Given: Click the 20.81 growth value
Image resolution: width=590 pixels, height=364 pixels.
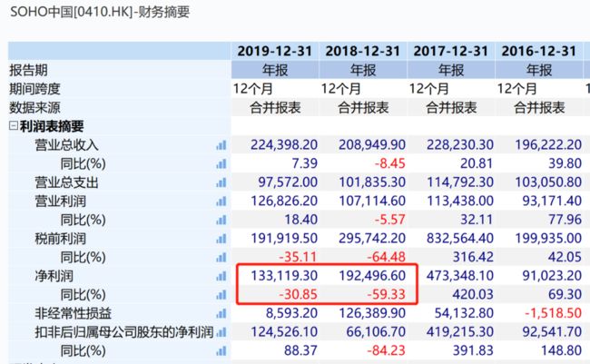Looking at the screenshot, I should (477, 163).
